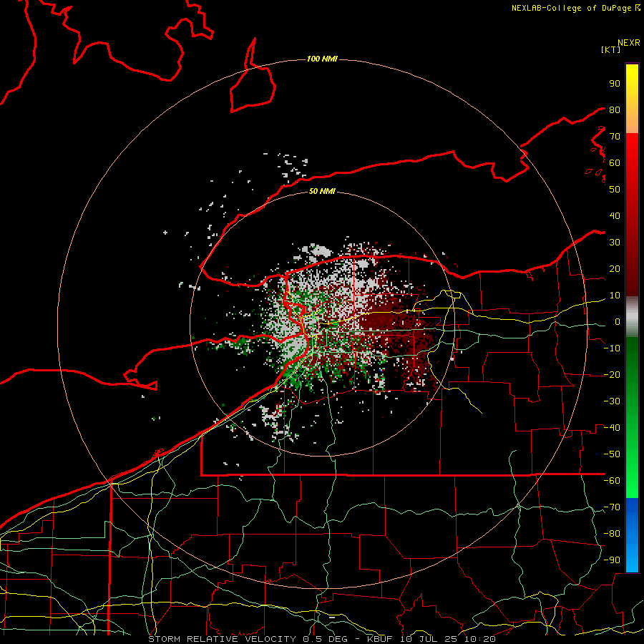Click the Storm Relative Velocity caption at bottom
Image resolution: width=644 pixels, height=644 pixels.
click(x=322, y=639)
